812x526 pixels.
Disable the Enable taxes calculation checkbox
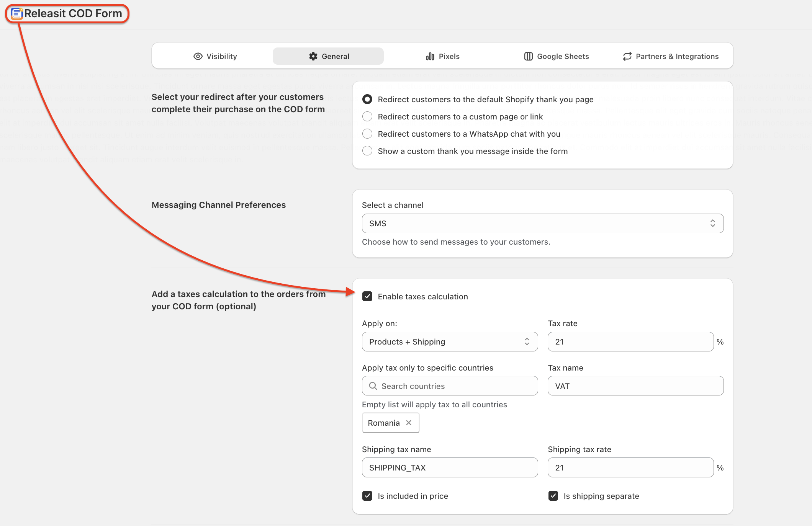(367, 296)
